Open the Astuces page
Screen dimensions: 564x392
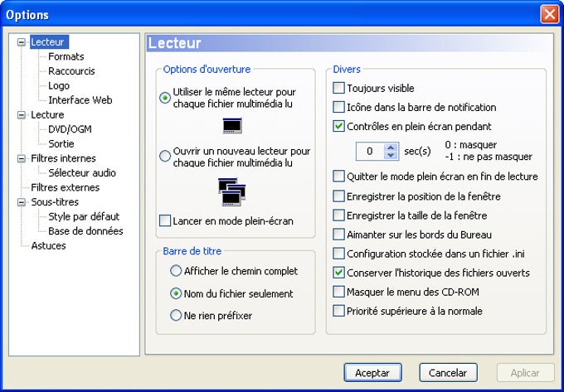(49, 246)
